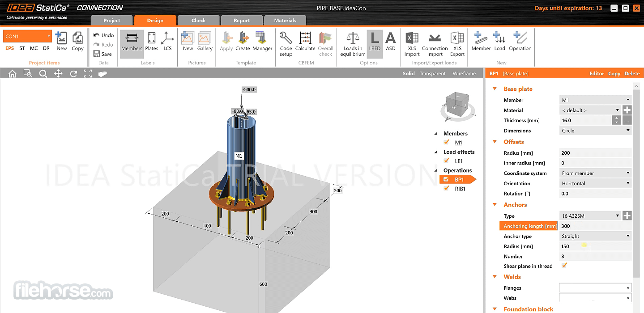The image size is (644, 313).
Task: Create a New project item
Action: (61, 41)
